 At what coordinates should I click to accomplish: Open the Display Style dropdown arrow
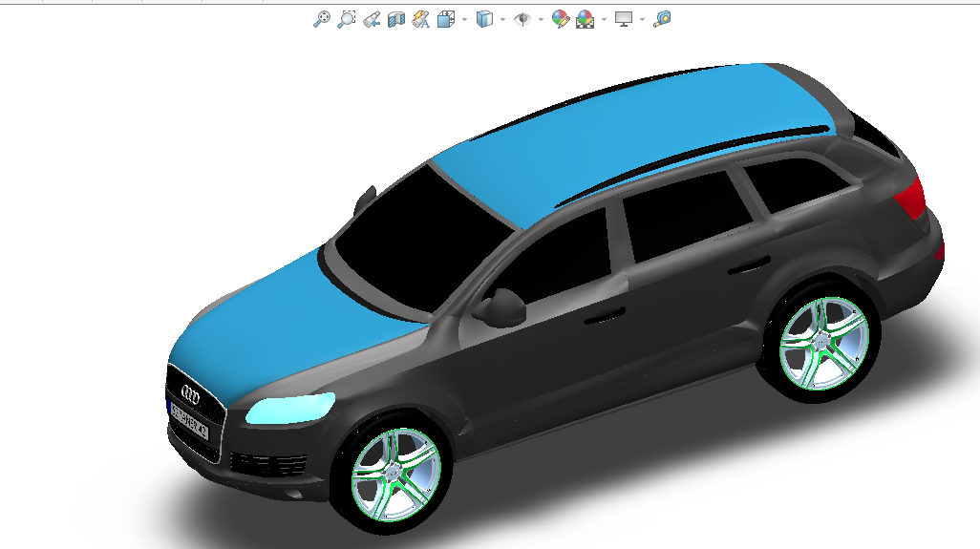(502, 20)
